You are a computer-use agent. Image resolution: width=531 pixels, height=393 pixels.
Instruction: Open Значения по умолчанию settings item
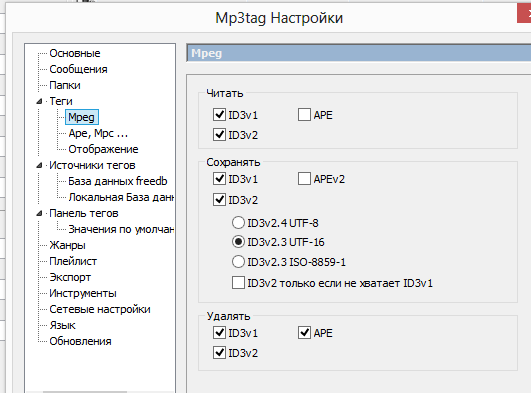(121, 229)
